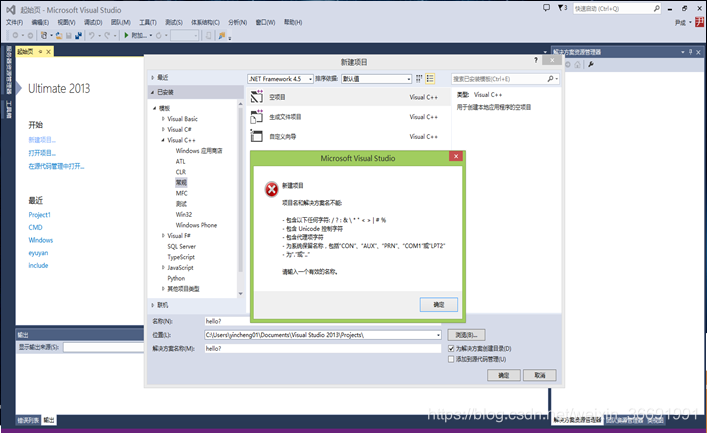Open the 帮助(H) menu
The image size is (707, 433).
(293, 22)
